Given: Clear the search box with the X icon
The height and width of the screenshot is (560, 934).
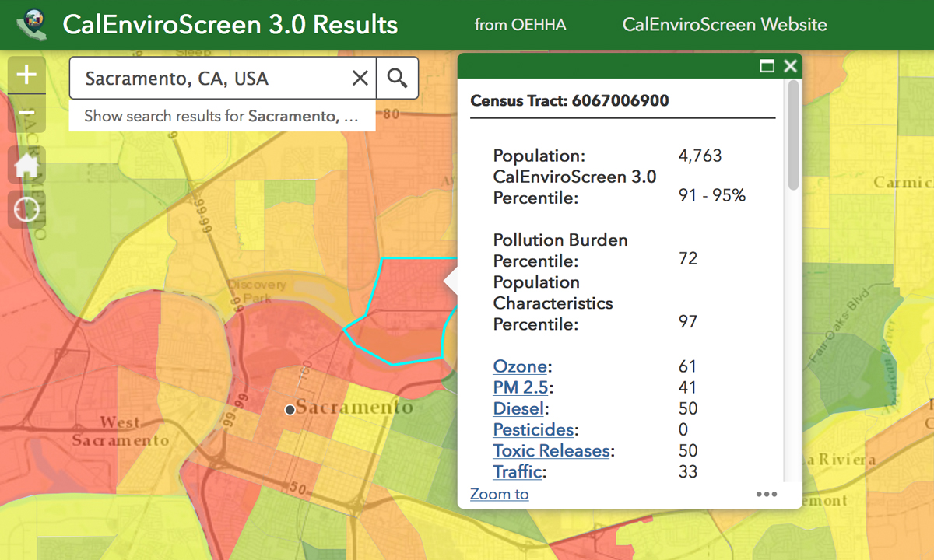Looking at the screenshot, I should click(360, 78).
